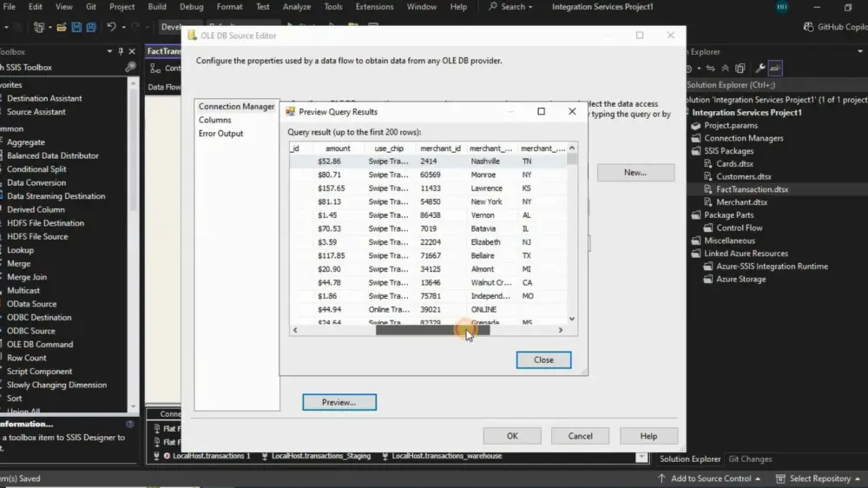The height and width of the screenshot is (488, 868).
Task: Click the New... button
Action: point(635,172)
